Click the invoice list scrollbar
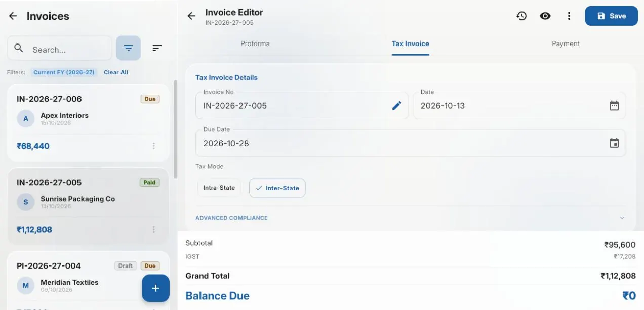 176,129
